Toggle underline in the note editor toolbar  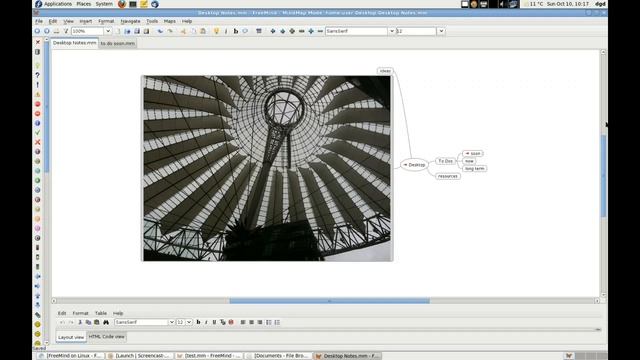click(214, 322)
